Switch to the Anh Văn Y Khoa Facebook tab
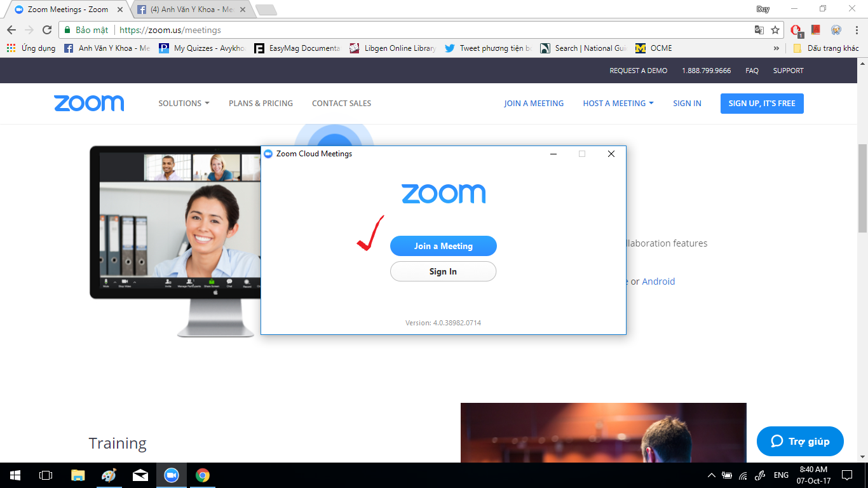Viewport: 868px width, 488px height. tap(191, 10)
